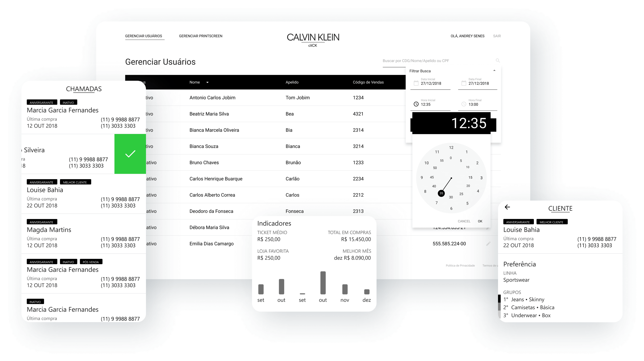Image resolution: width=644 pixels, height=361 pixels.
Task: Click Data Inicial 27/12/2018 field
Action: pyautogui.click(x=430, y=83)
